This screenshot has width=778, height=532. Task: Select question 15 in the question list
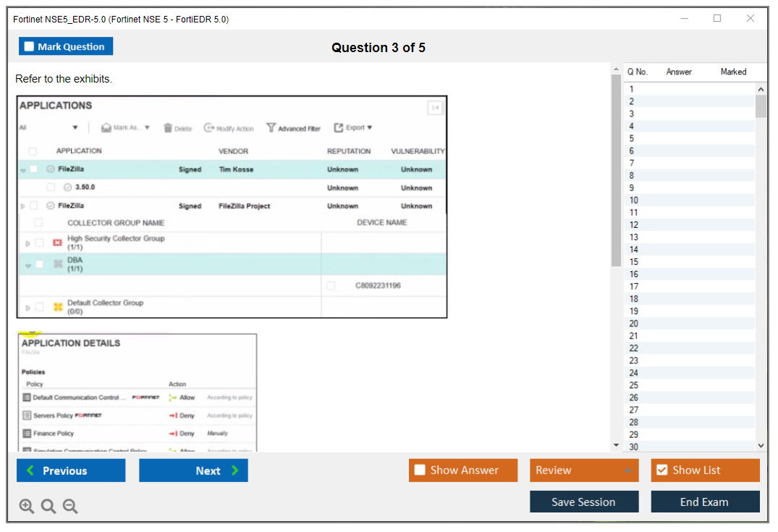[634, 262]
